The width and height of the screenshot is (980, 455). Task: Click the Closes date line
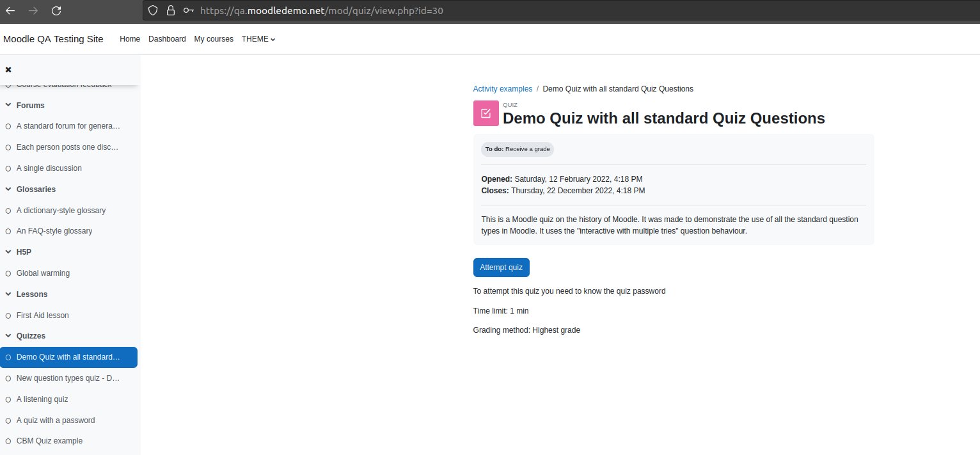(563, 191)
